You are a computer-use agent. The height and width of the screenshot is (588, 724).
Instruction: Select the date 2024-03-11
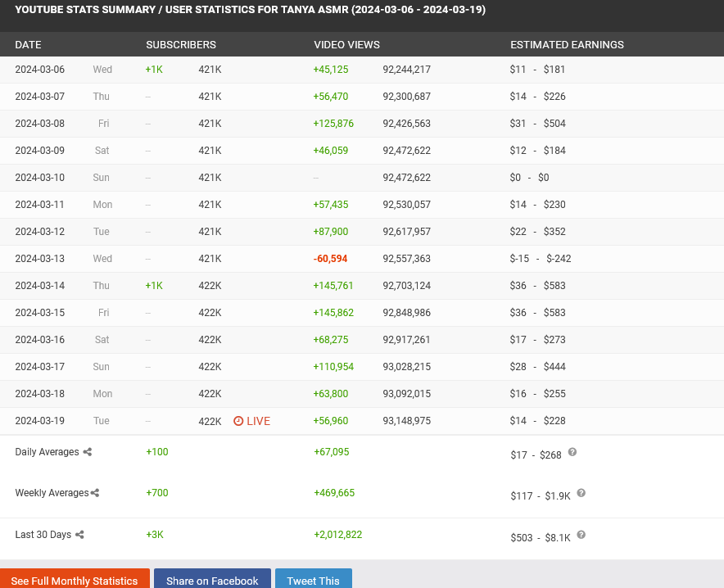[x=39, y=205]
